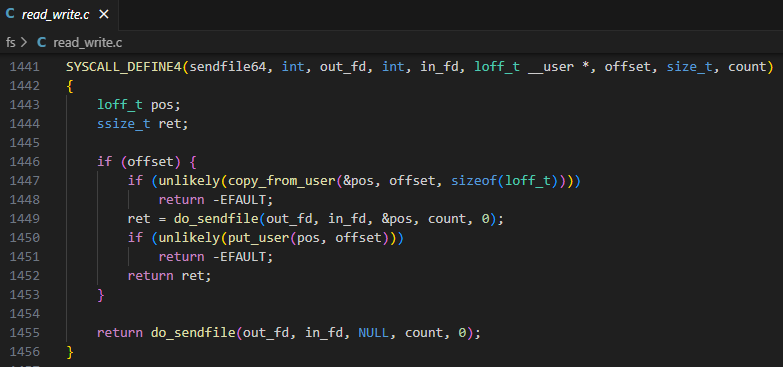
Task: Click line number 1453 in the gutter
Action: click(x=24, y=295)
